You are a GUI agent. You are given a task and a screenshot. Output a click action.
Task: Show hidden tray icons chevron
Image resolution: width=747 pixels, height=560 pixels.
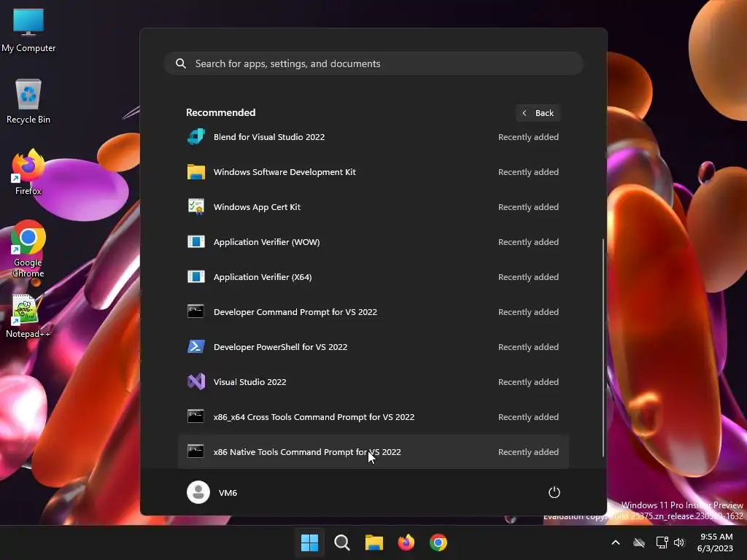click(x=616, y=542)
